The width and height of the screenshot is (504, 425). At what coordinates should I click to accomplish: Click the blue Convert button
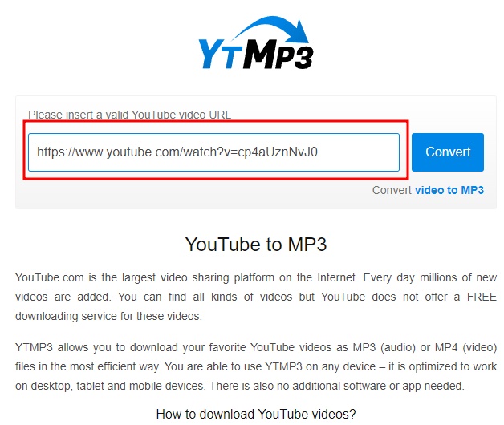[448, 152]
